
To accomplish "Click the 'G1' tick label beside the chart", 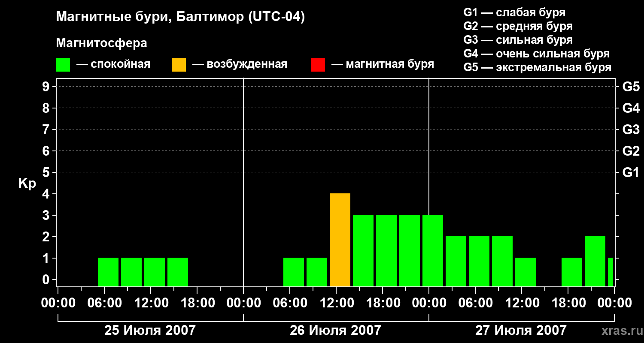I will pos(631,172).
